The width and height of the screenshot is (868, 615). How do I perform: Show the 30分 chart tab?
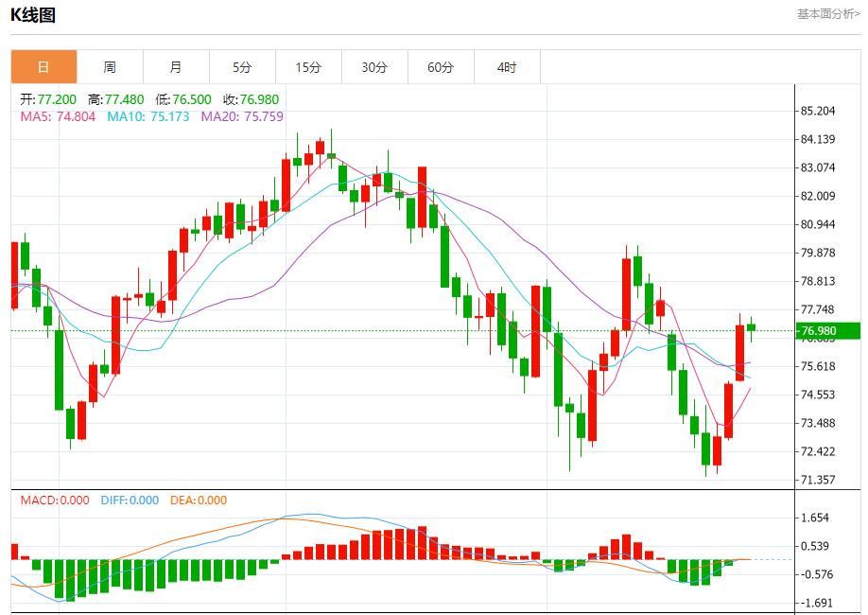coord(374,67)
